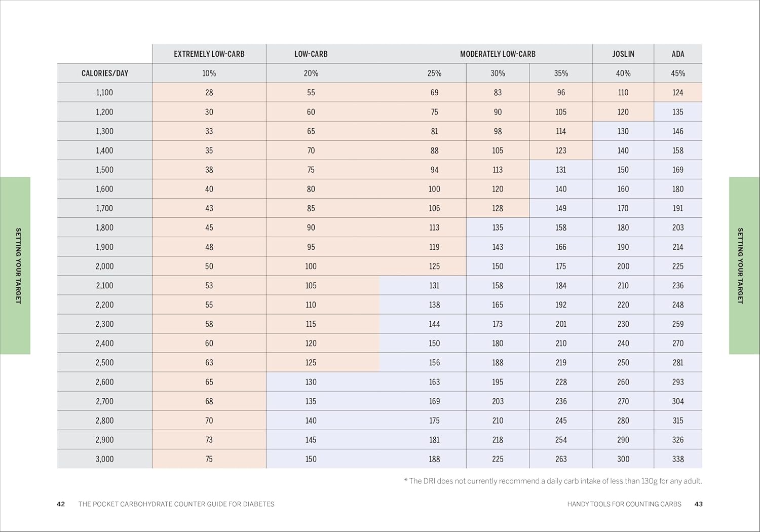760x532 pixels.
Task: Click the 'Low-Carb' column header
Action: [311, 54]
